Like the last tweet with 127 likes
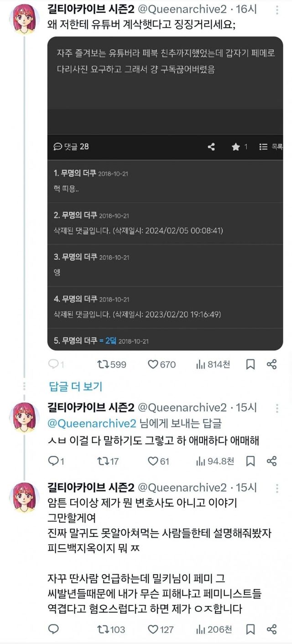The height and width of the screenshot is (644, 292). click(x=153, y=629)
